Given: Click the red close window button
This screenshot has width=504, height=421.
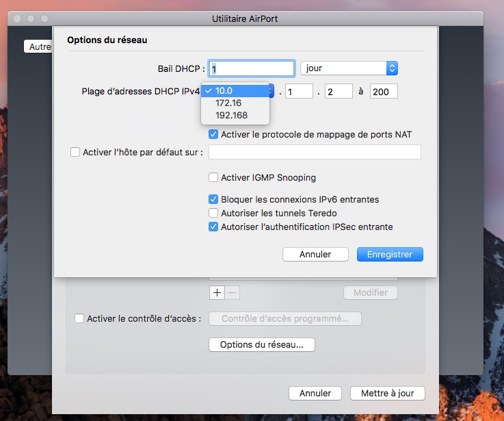Looking at the screenshot, I should tap(17, 18).
